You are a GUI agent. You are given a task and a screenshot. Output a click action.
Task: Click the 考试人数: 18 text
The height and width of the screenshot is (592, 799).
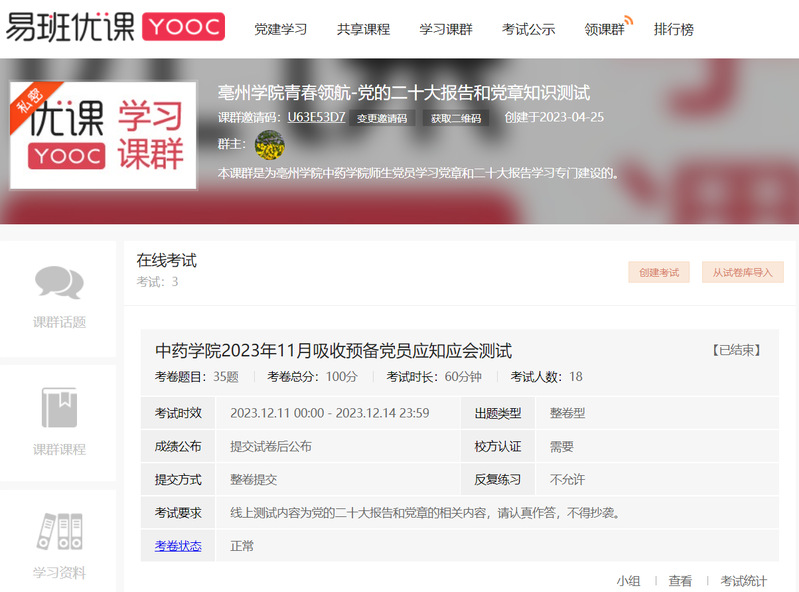tap(546, 377)
